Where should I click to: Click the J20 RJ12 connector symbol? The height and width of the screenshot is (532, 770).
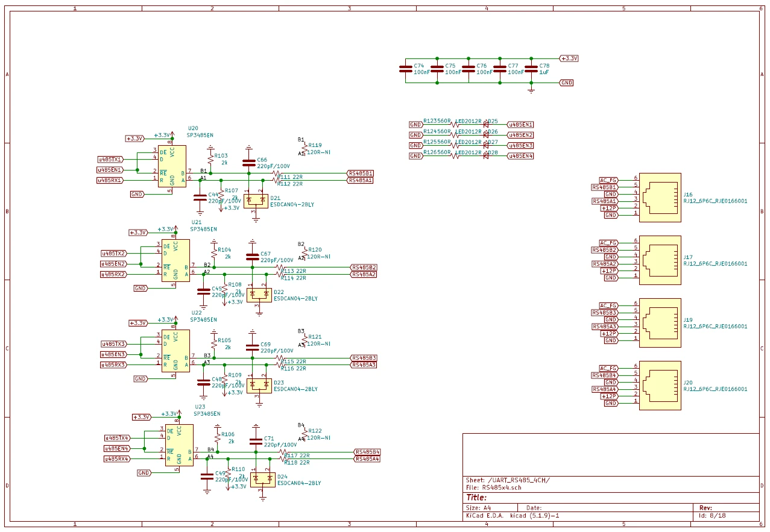660,386
